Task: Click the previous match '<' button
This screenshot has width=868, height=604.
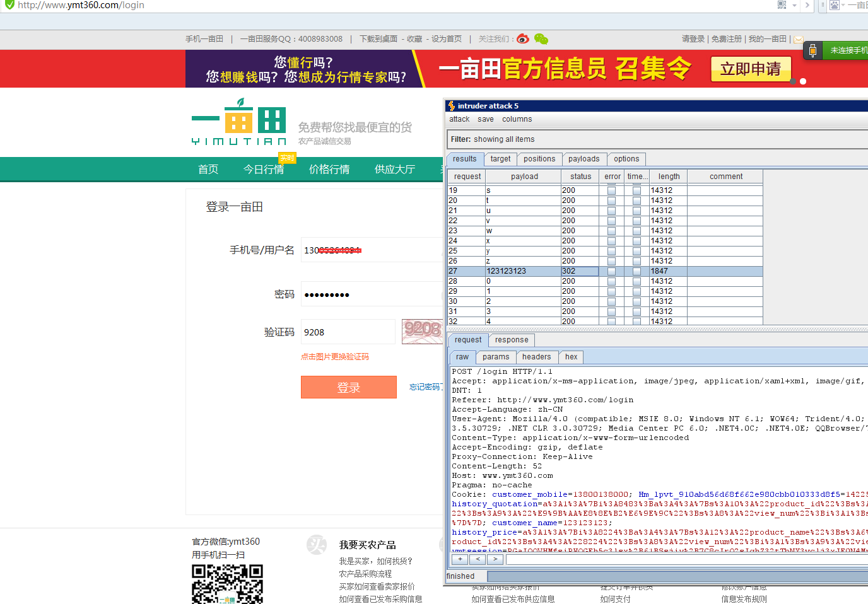Action: coord(478,559)
